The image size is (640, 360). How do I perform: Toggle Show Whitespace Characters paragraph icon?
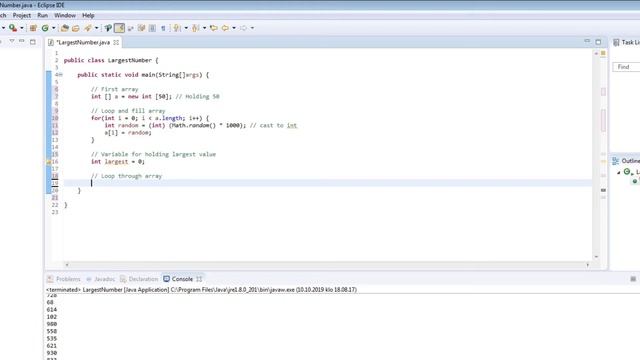[x=163, y=28]
